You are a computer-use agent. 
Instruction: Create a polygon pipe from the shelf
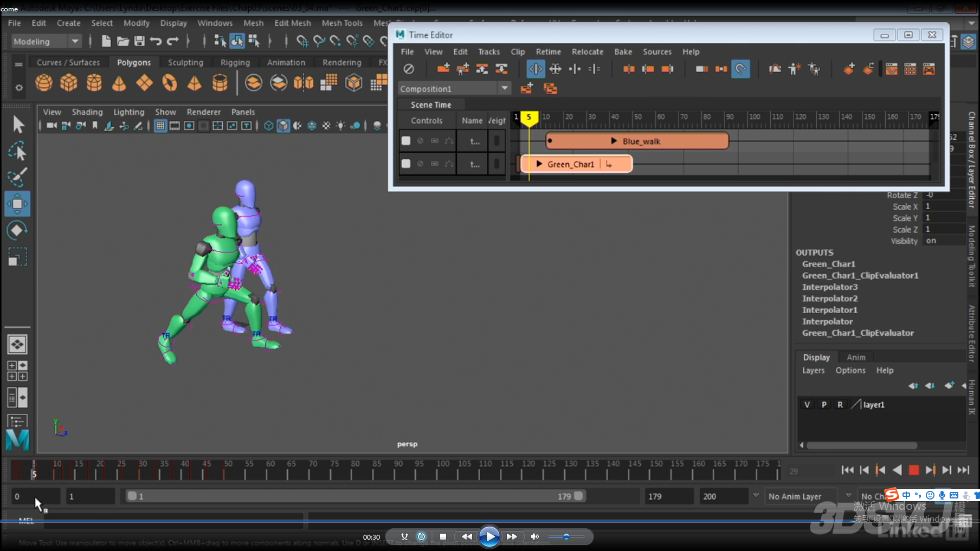click(x=220, y=83)
